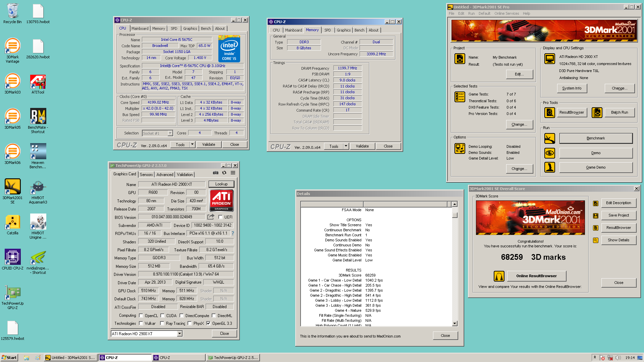644x362 pixels.
Task: Toggle CUDA checkbox in GPU-Z
Action: (x=162, y=316)
